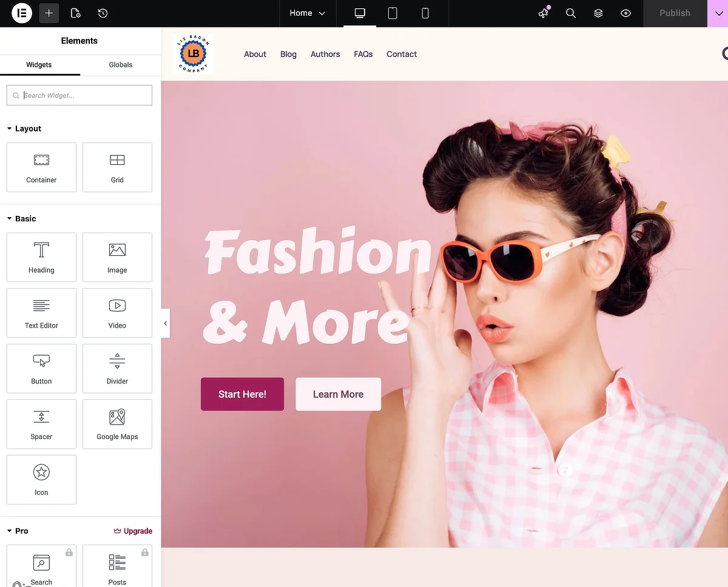Open the Structure layers icon
The width and height of the screenshot is (728, 587).
pos(598,13)
